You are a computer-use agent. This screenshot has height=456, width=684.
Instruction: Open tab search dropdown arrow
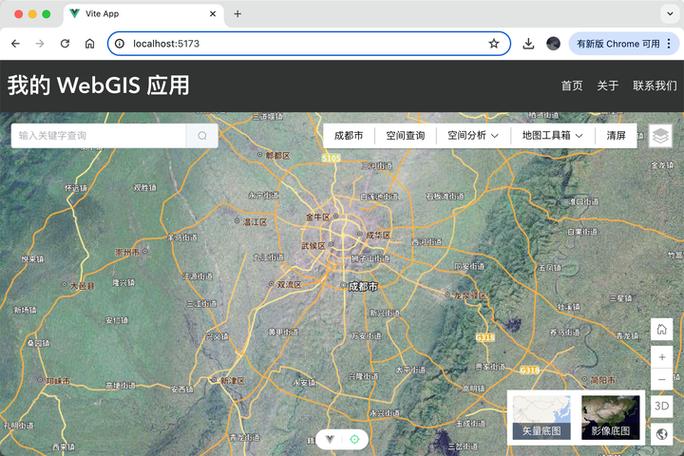pyautogui.click(x=670, y=14)
